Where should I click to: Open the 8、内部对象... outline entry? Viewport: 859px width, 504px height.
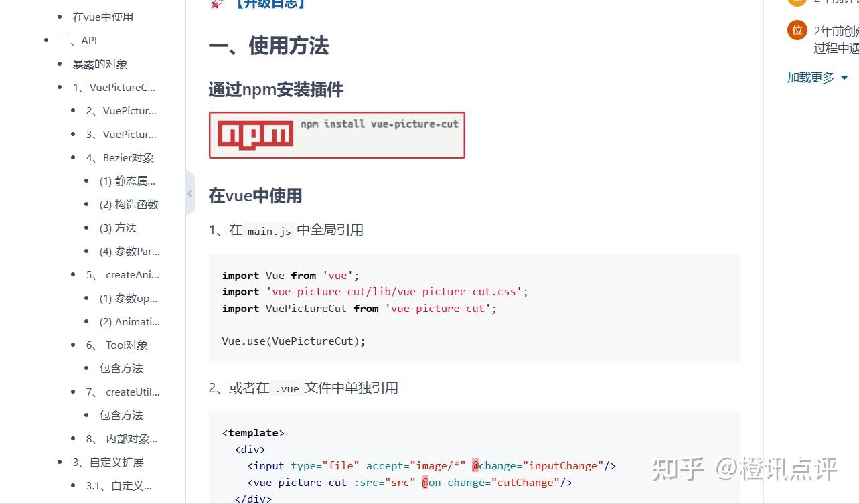122,439
